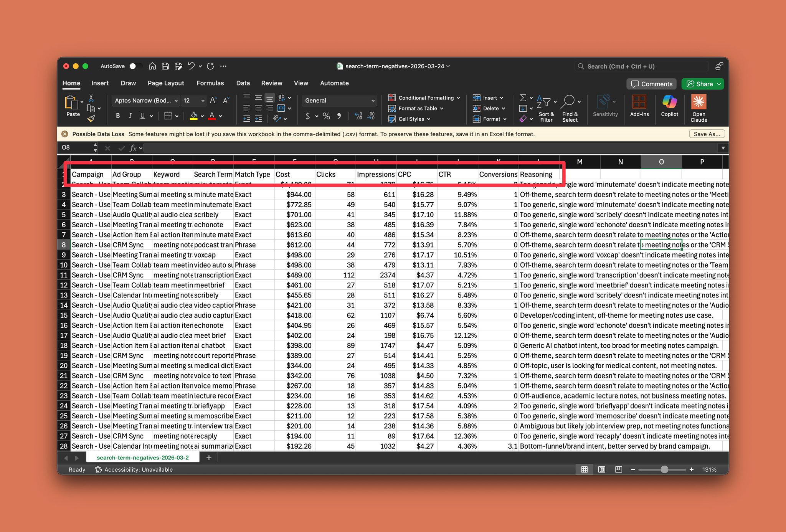Click the Paste clipboard icon

71,103
